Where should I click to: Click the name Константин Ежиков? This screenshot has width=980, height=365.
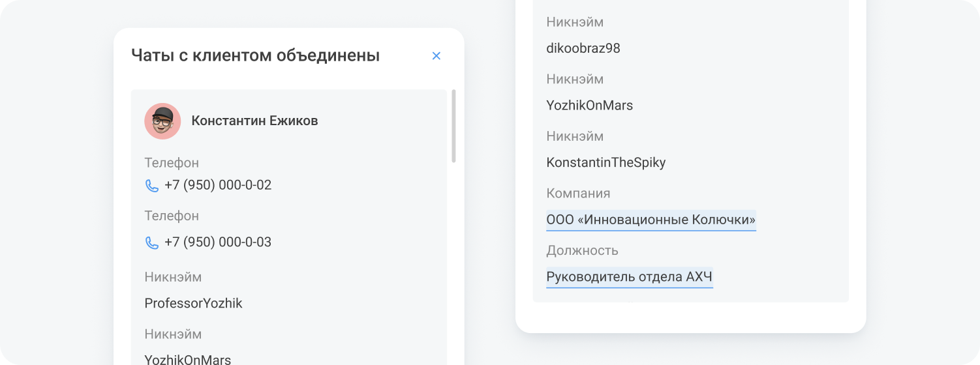click(254, 121)
